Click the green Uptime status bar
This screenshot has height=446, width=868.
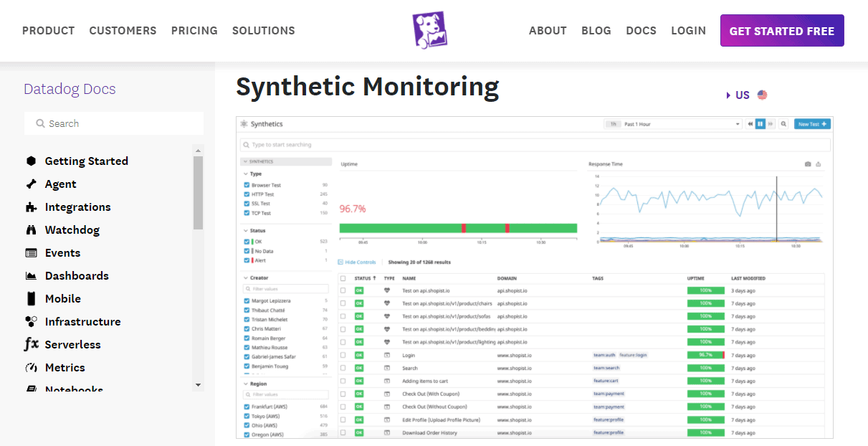coord(458,228)
